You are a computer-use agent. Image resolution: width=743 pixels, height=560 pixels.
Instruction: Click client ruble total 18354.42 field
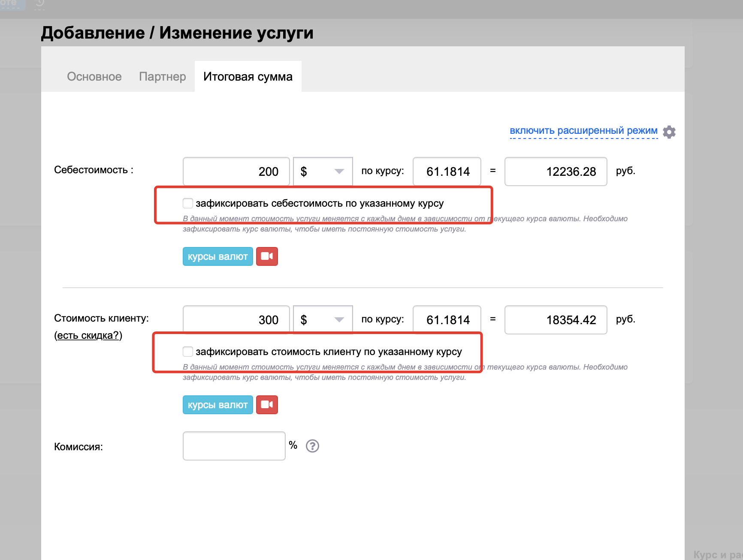(x=556, y=320)
